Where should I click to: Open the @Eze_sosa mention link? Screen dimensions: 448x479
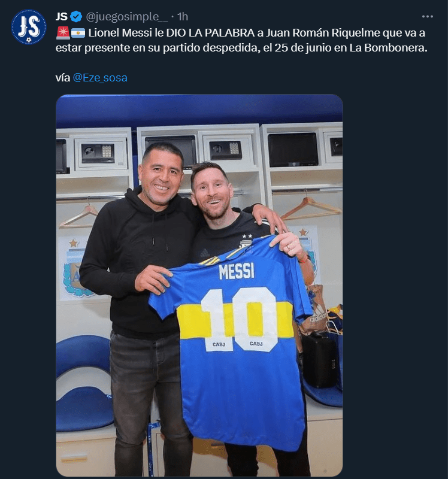click(100, 78)
